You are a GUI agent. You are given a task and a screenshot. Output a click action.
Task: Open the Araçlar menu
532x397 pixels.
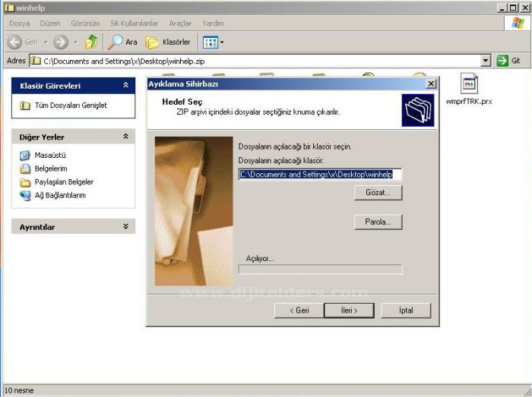coord(180,24)
